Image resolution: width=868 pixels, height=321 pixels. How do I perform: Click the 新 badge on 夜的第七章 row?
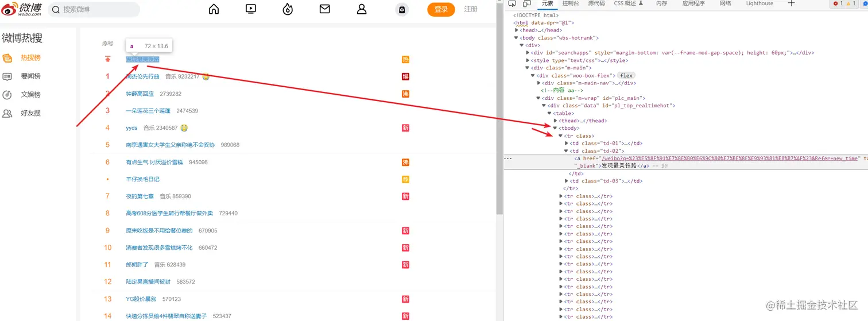405,196
